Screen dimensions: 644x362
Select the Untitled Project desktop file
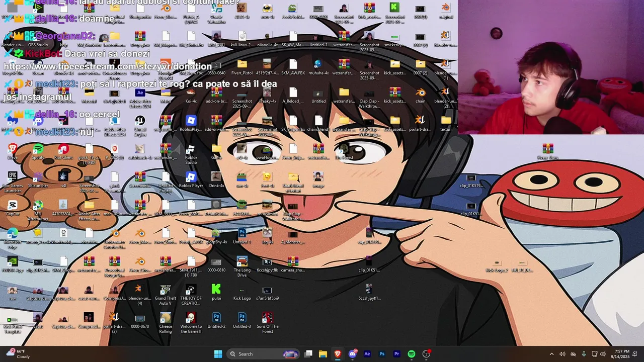click(x=166, y=182)
